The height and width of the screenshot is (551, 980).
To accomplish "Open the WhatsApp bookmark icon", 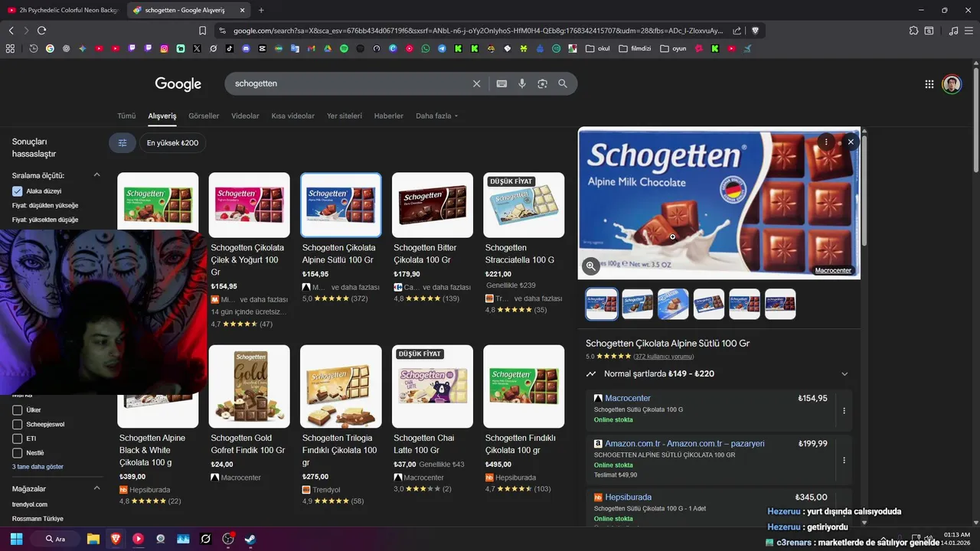I will coord(426,49).
